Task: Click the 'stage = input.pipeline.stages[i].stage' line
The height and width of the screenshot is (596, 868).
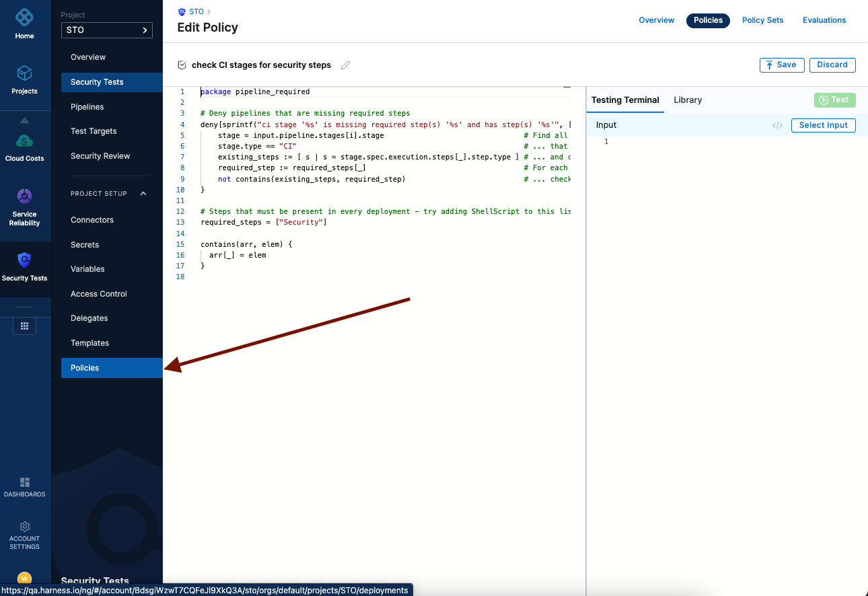Action: tap(301, 135)
